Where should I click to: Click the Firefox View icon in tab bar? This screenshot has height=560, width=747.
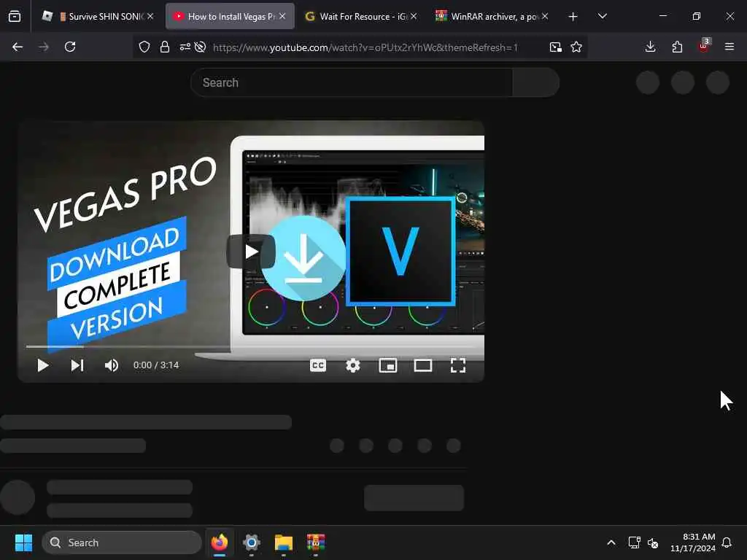15,16
